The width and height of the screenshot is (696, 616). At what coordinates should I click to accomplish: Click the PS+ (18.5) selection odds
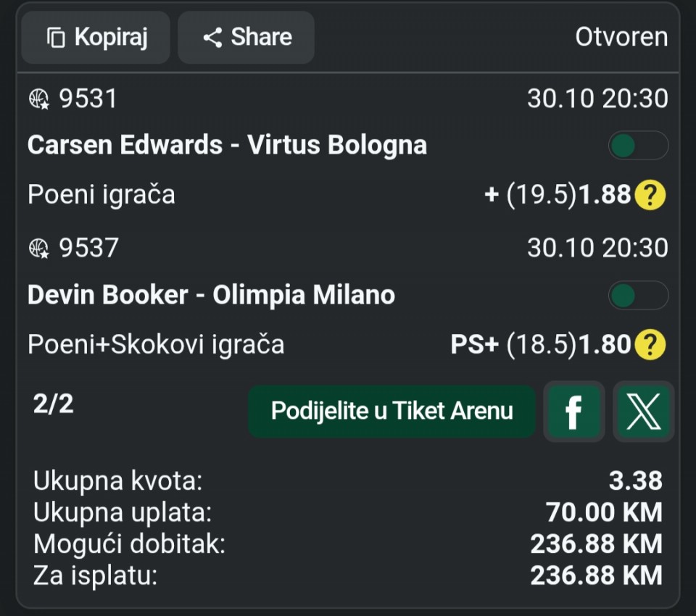[x=540, y=345]
